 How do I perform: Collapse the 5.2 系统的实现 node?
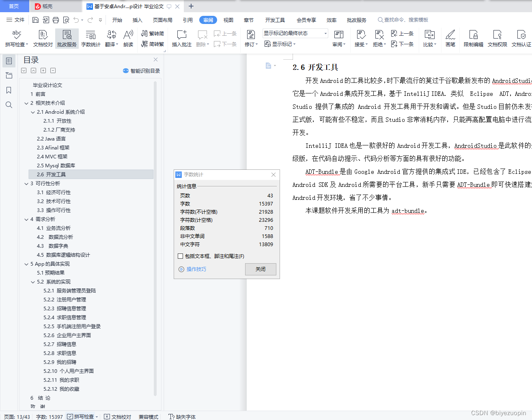click(33, 282)
